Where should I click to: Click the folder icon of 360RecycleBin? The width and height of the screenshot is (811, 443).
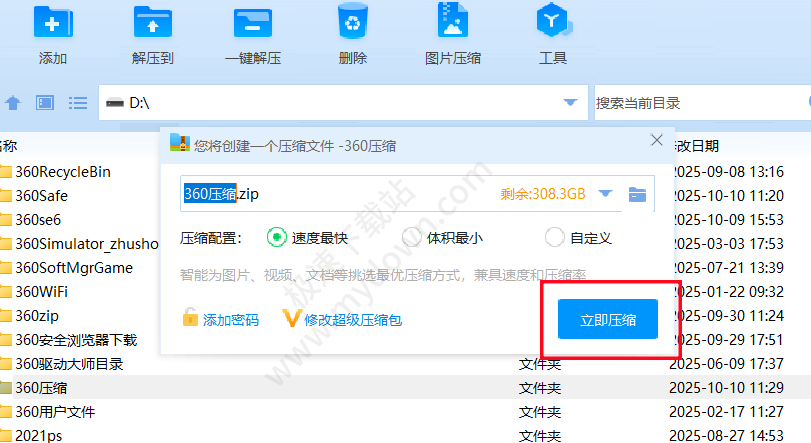click(5, 172)
